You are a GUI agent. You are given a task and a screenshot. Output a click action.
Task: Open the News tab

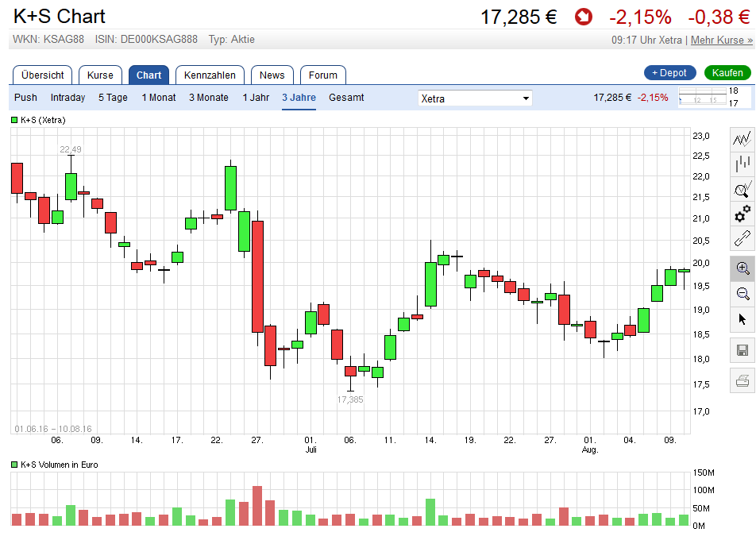tap(272, 75)
